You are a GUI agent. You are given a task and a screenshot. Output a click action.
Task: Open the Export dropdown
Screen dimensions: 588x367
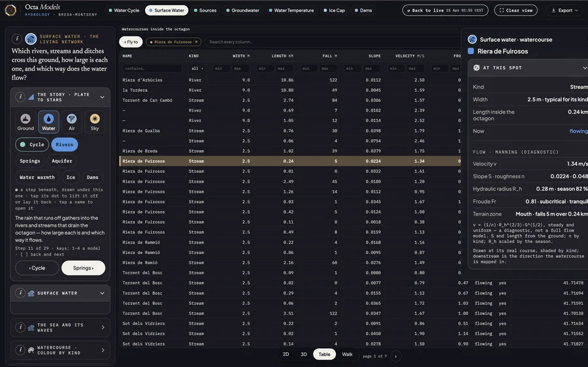(564, 10)
